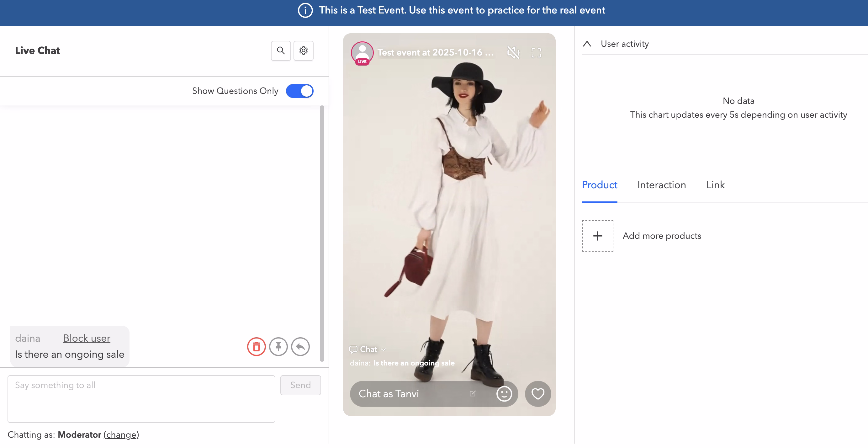The image size is (868, 448).
Task: Pin daina's question using pin icon
Action: pos(278,347)
